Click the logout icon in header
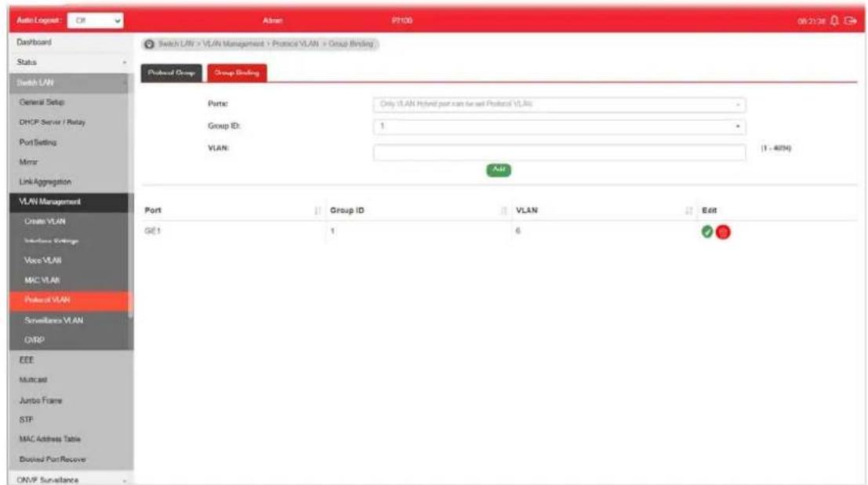The height and width of the screenshot is (485, 868). tap(850, 20)
